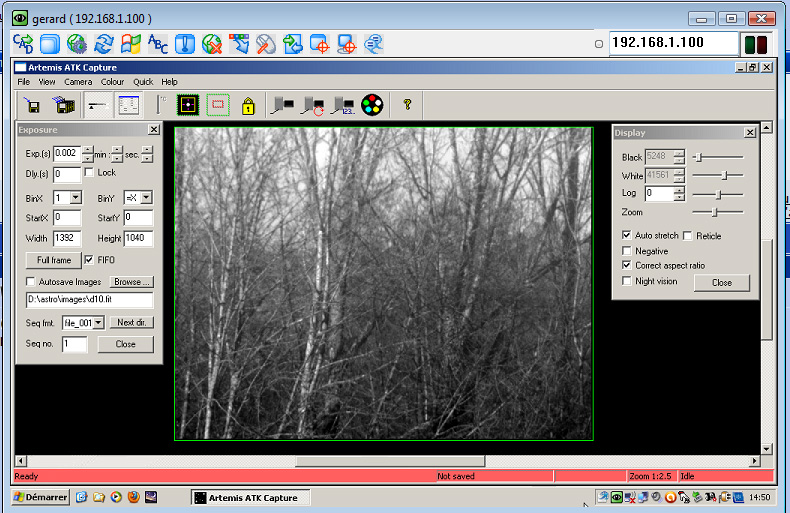The height and width of the screenshot is (513, 790).
Task: Open connection options globe-gear icon
Action: click(x=77, y=44)
